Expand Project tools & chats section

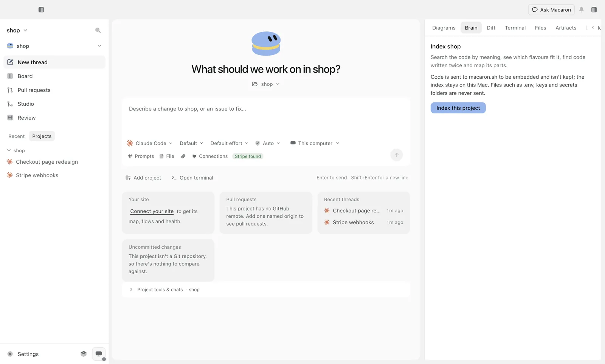[x=266, y=290]
